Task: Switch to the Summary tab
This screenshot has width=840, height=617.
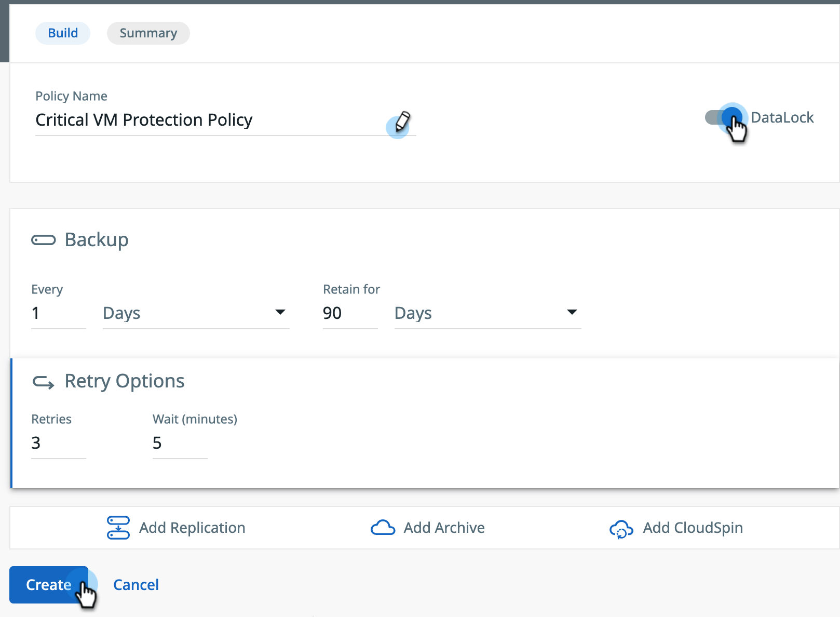Action: 148,33
